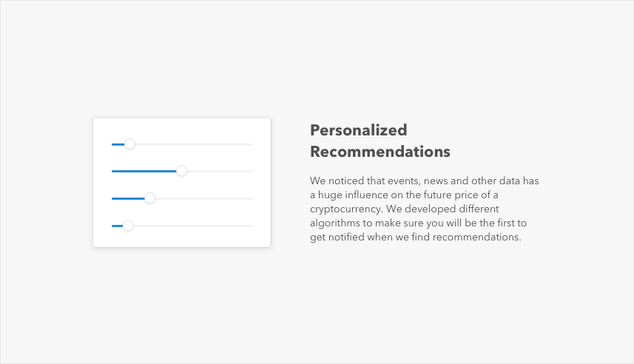
Task: Click the first slider's round handle
Action: coord(129,144)
